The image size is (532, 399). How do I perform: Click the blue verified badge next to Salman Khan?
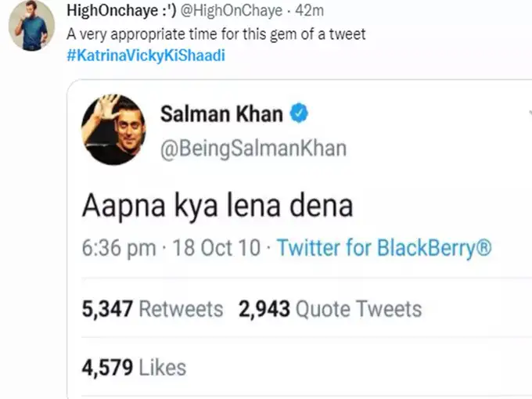[299, 113]
